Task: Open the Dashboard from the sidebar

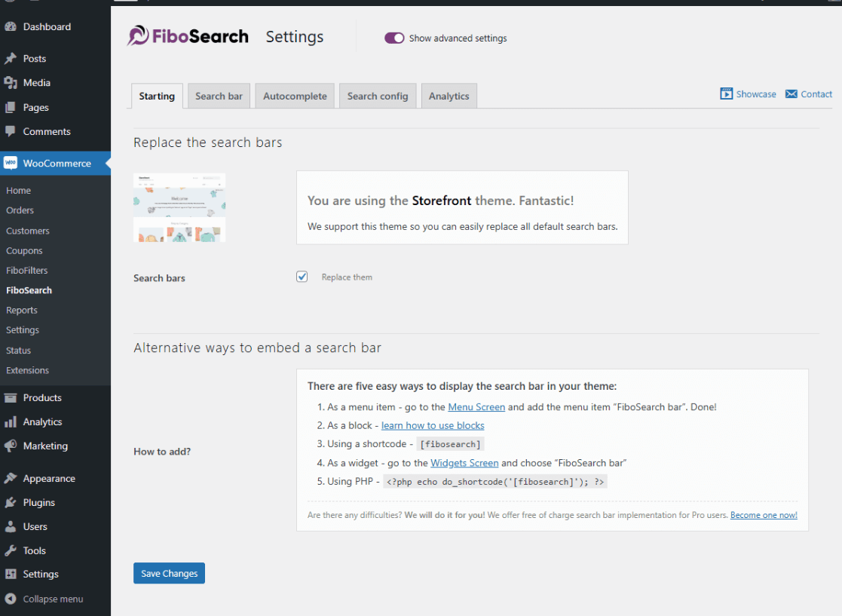Action: click(11, 26)
